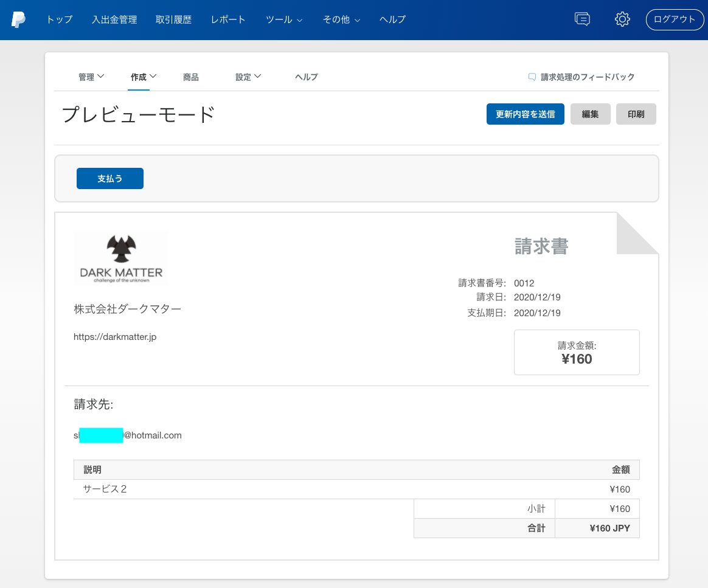Expand the その他 dropdown menu
Image resolution: width=708 pixels, height=588 pixels.
pos(341,19)
